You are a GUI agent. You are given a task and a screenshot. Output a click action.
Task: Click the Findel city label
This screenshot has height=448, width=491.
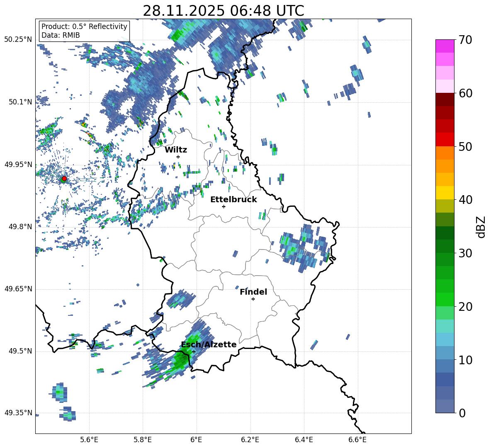[253, 292]
